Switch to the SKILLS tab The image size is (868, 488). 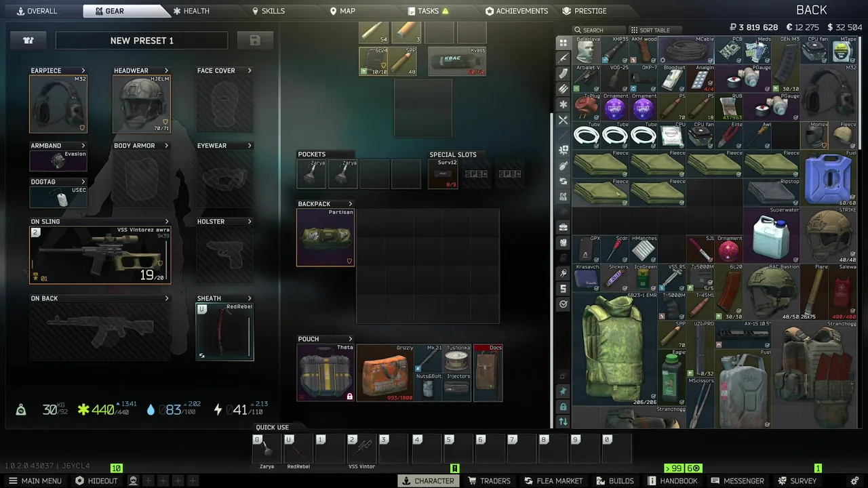pyautogui.click(x=269, y=11)
